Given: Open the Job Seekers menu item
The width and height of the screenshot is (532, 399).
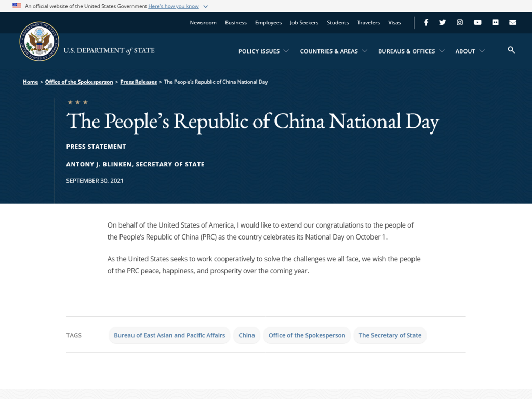Looking at the screenshot, I should pos(304,23).
